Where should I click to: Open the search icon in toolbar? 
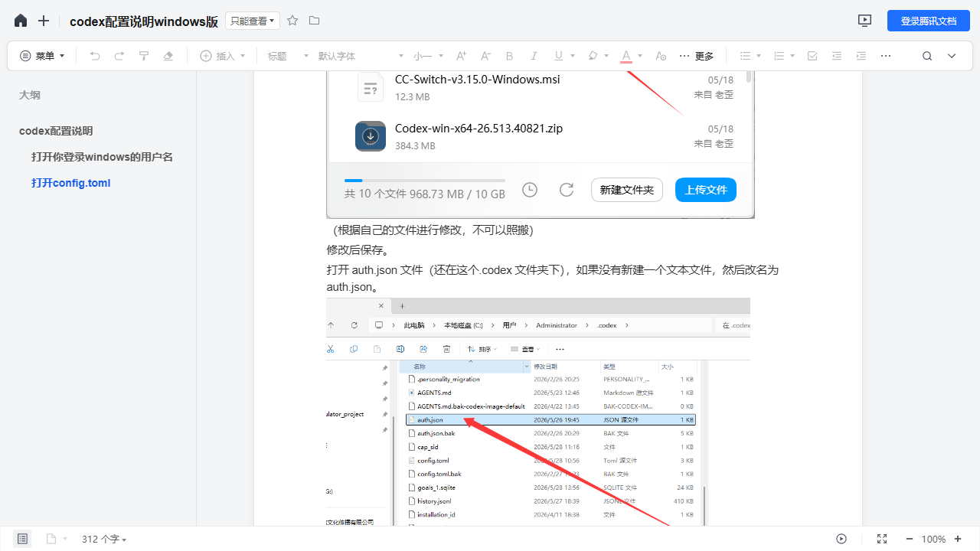(x=927, y=56)
